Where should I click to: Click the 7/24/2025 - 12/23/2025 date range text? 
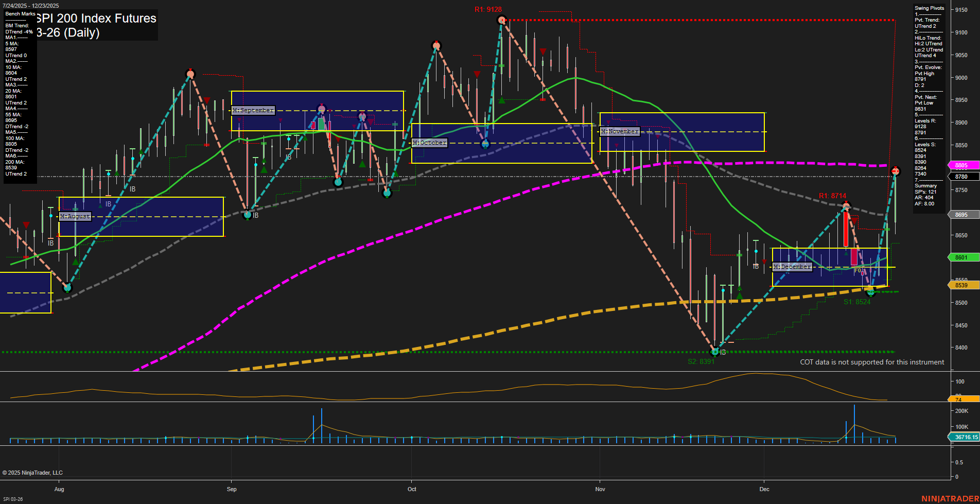[x=31, y=5]
